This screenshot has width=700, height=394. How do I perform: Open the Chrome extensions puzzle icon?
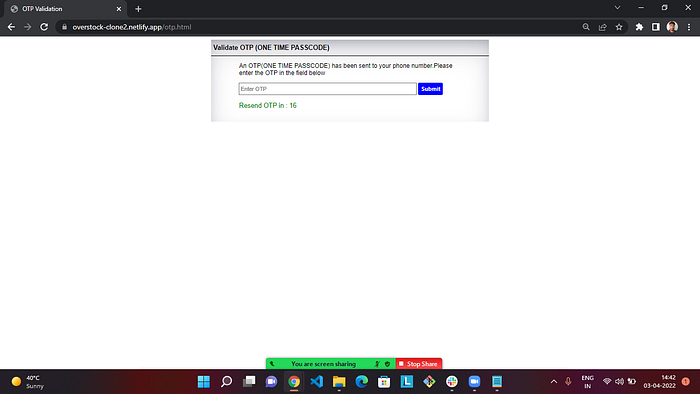click(639, 27)
